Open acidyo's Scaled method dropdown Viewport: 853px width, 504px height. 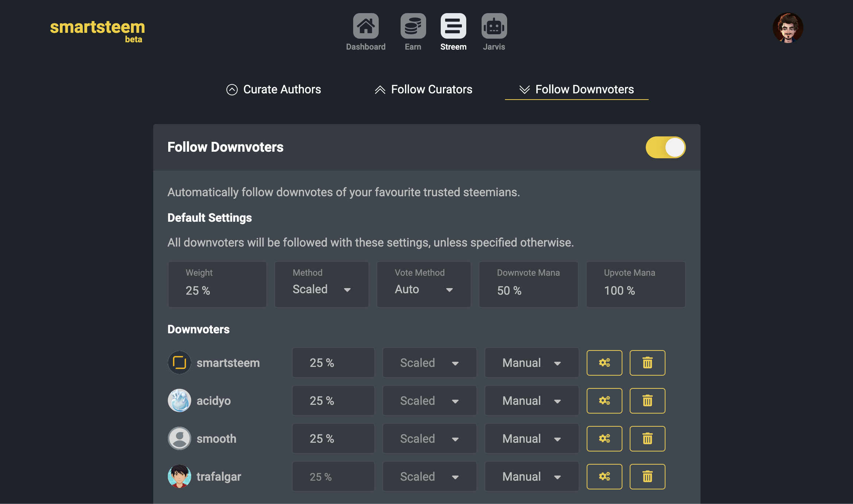(429, 400)
